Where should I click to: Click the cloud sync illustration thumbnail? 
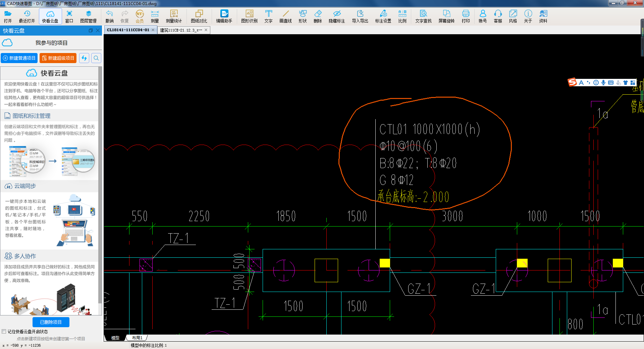click(74, 220)
